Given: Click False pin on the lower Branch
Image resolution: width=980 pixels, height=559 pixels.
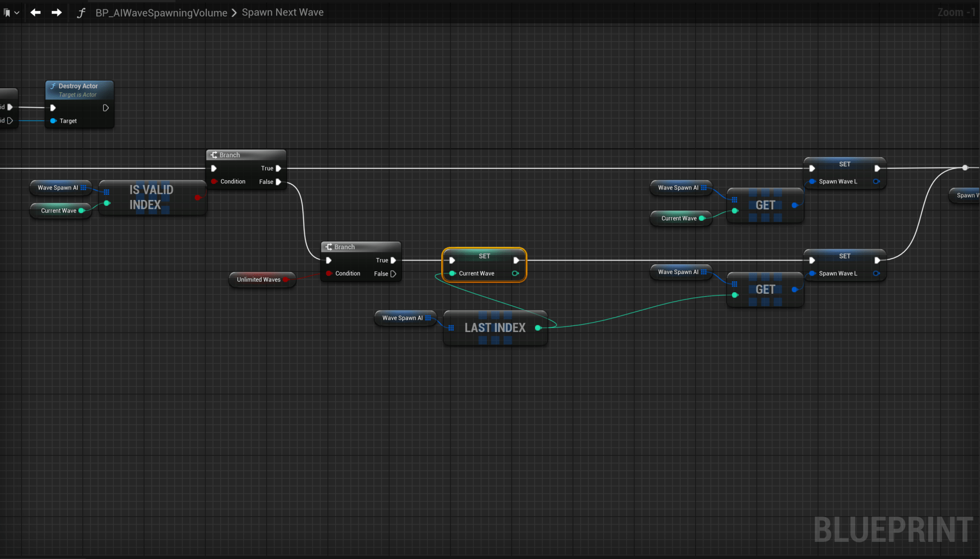Looking at the screenshot, I should [393, 274].
